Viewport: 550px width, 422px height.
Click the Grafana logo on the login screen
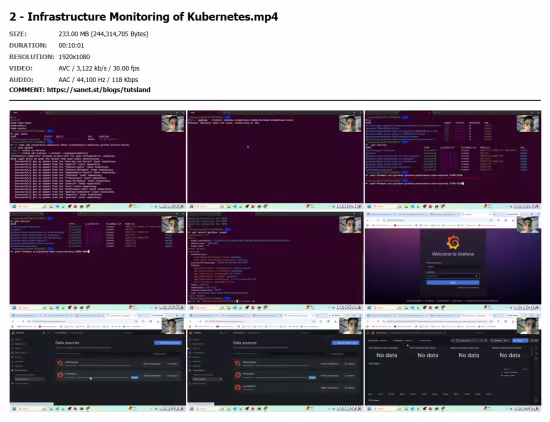[x=453, y=242]
